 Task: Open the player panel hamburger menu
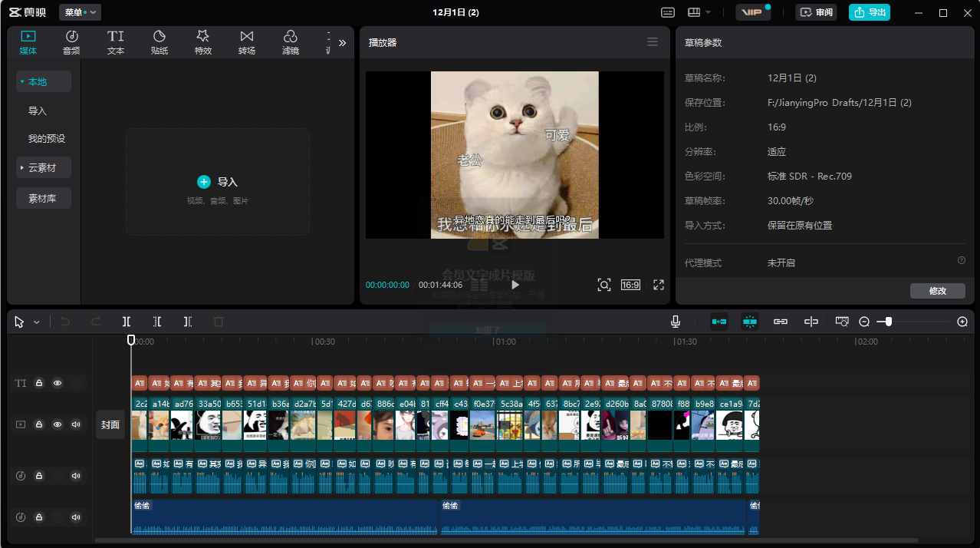pyautogui.click(x=653, y=42)
